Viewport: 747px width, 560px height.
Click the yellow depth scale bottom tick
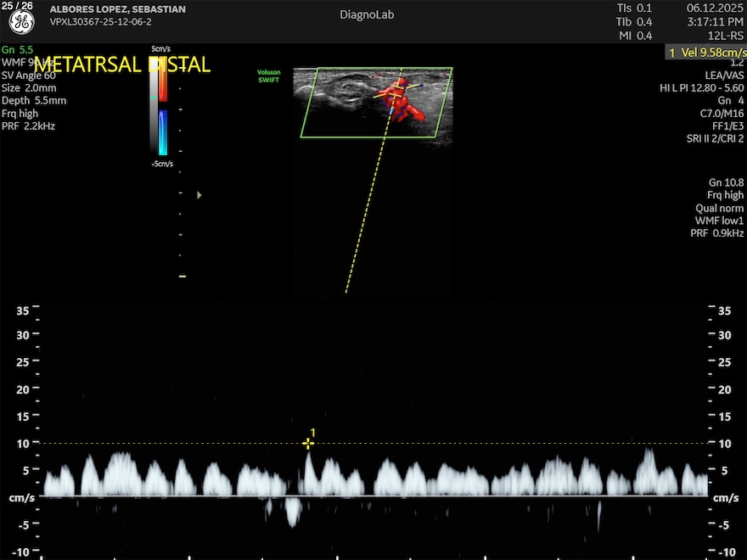182,277
